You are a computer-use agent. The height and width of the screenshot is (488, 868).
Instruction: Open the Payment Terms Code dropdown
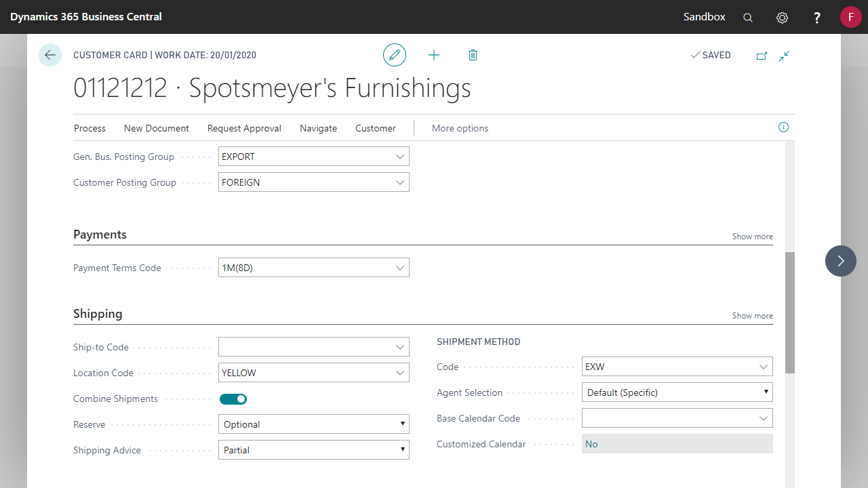pyautogui.click(x=400, y=268)
